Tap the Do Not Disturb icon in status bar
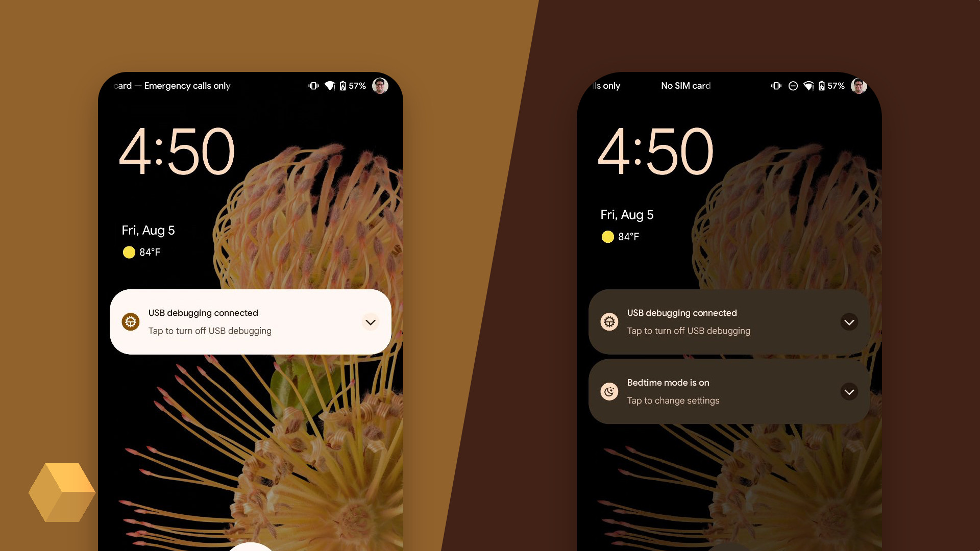 point(792,86)
